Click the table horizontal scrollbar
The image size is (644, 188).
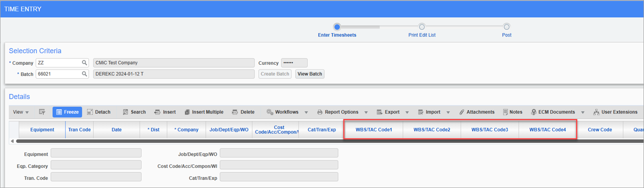coord(330,141)
